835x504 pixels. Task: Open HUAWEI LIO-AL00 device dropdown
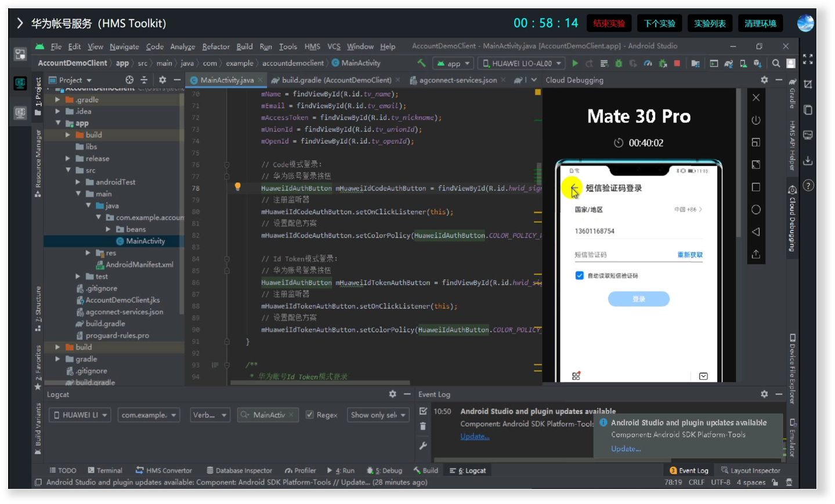(522, 63)
